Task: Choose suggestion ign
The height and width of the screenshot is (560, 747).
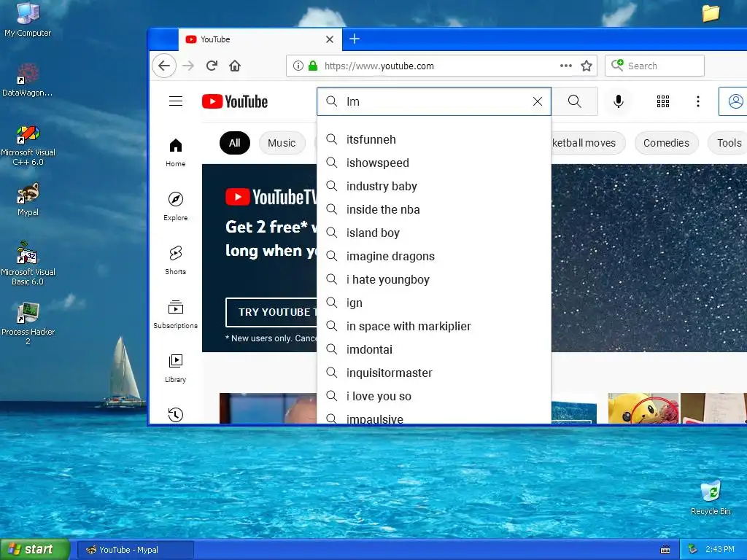Action: [434, 303]
